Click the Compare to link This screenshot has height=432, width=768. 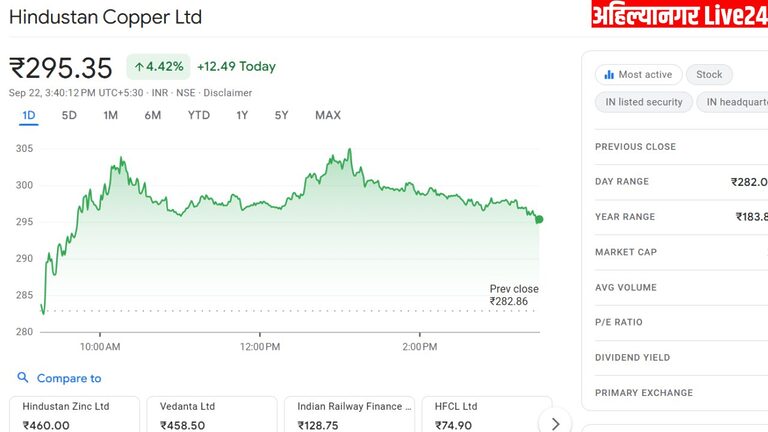[x=69, y=378]
